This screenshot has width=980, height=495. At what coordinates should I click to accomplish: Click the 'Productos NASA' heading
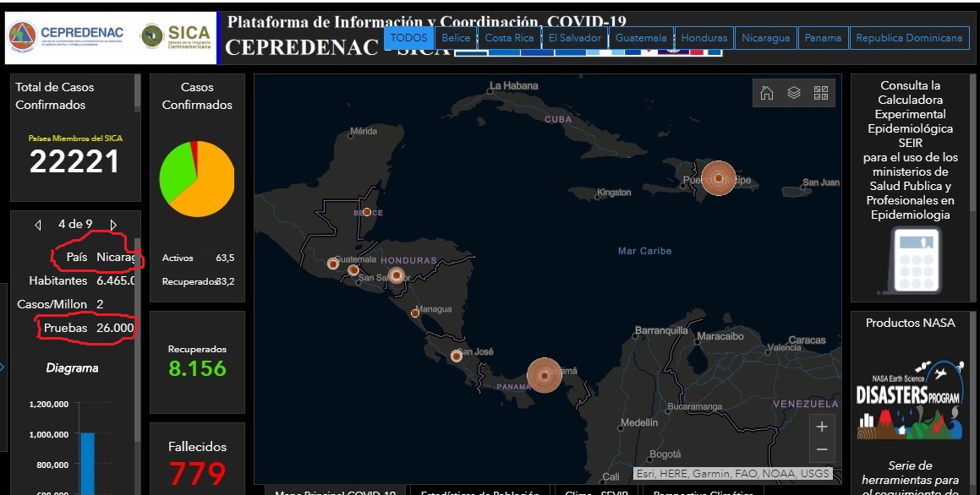tap(910, 323)
